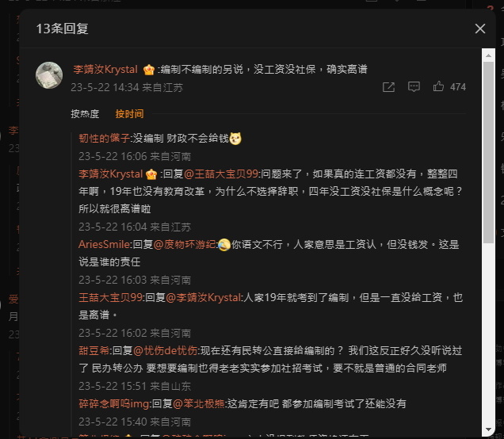Viewport: 504px width, 439px height.
Task: Open 碎碎念啊呜img's profile
Action: click(x=114, y=403)
